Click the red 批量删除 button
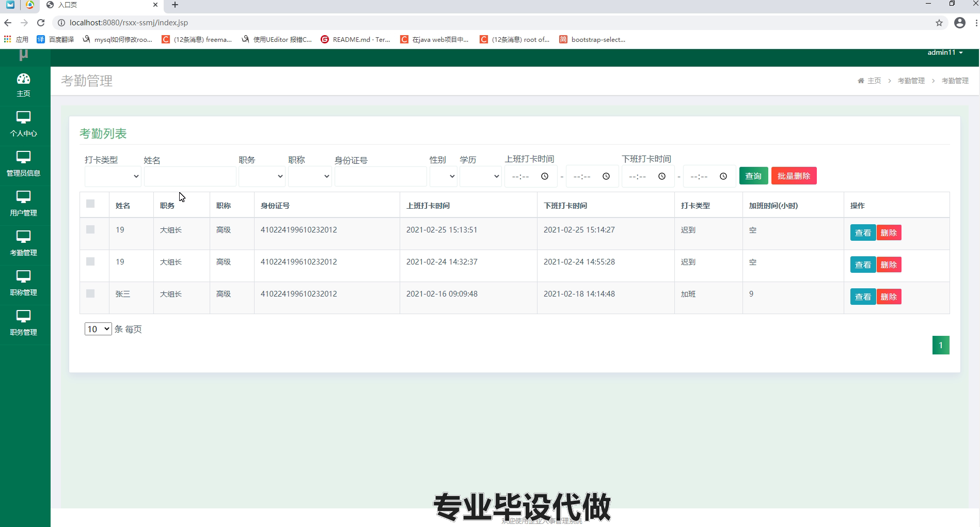 pos(794,176)
